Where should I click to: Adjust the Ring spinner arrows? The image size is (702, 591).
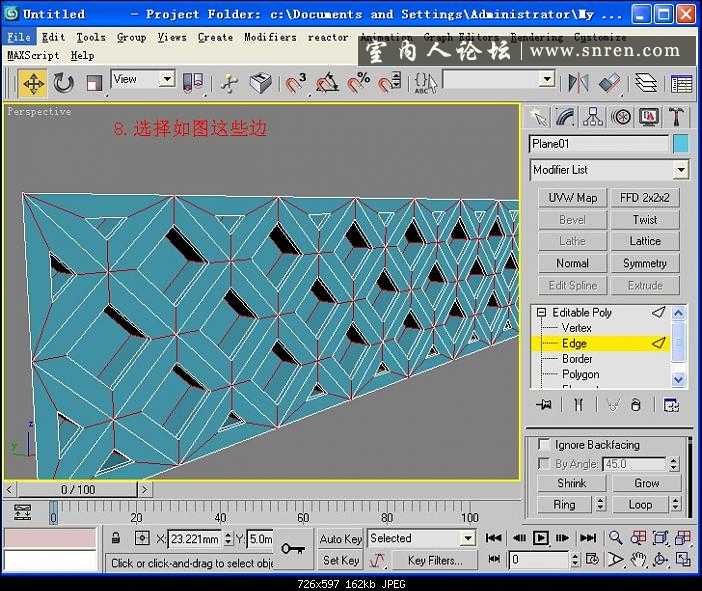pos(600,505)
